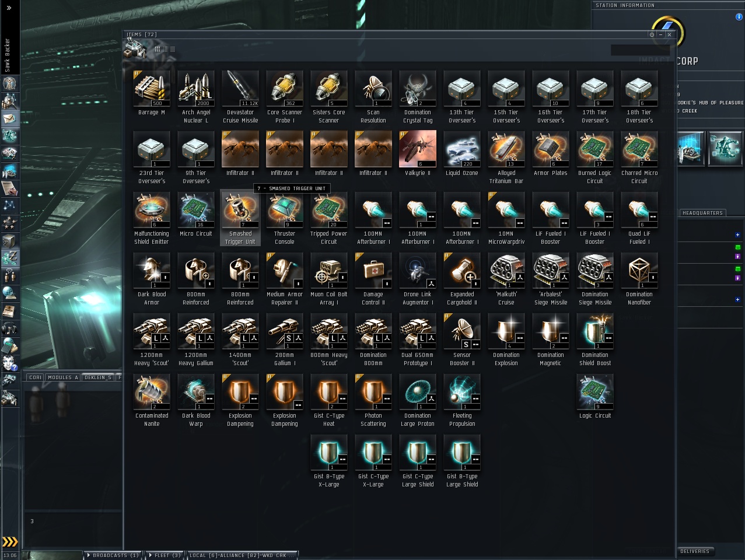
Task: Select the Domination Nanofiber module
Action: click(639, 271)
